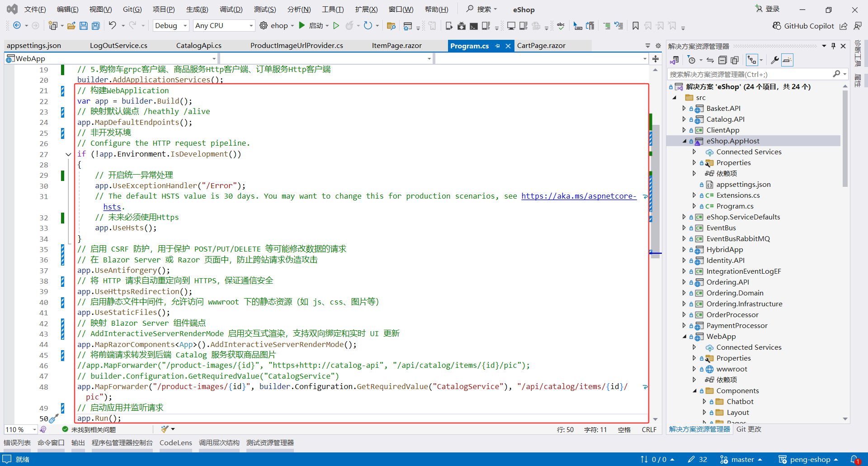
Task: Save all open files
Action: tap(95, 26)
